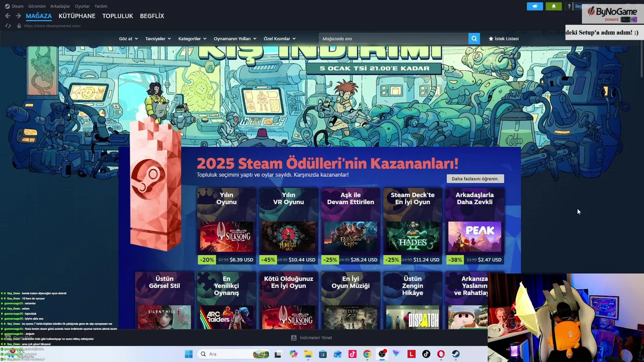The height and width of the screenshot is (362, 644).
Task: Open the green notifications bell
Action: coord(553,7)
